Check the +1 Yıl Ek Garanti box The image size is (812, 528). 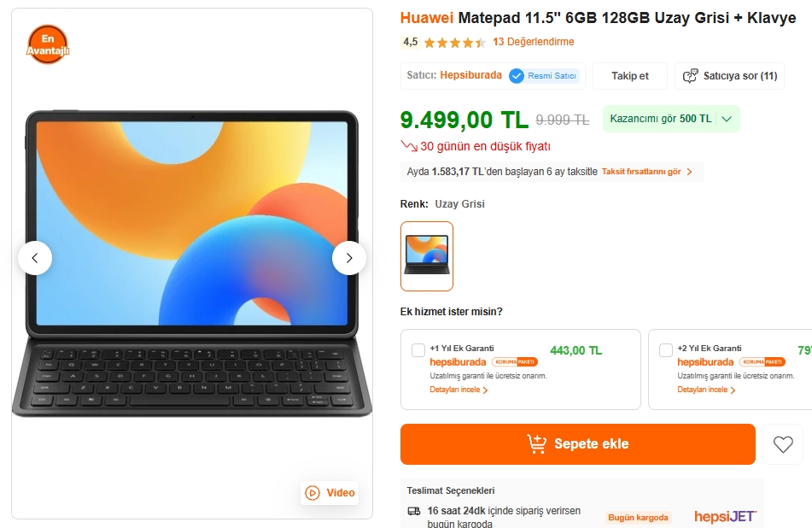pos(418,349)
